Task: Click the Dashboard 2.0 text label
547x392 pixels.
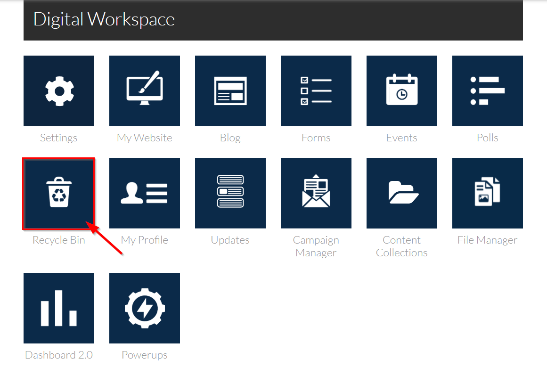Action: coord(58,355)
